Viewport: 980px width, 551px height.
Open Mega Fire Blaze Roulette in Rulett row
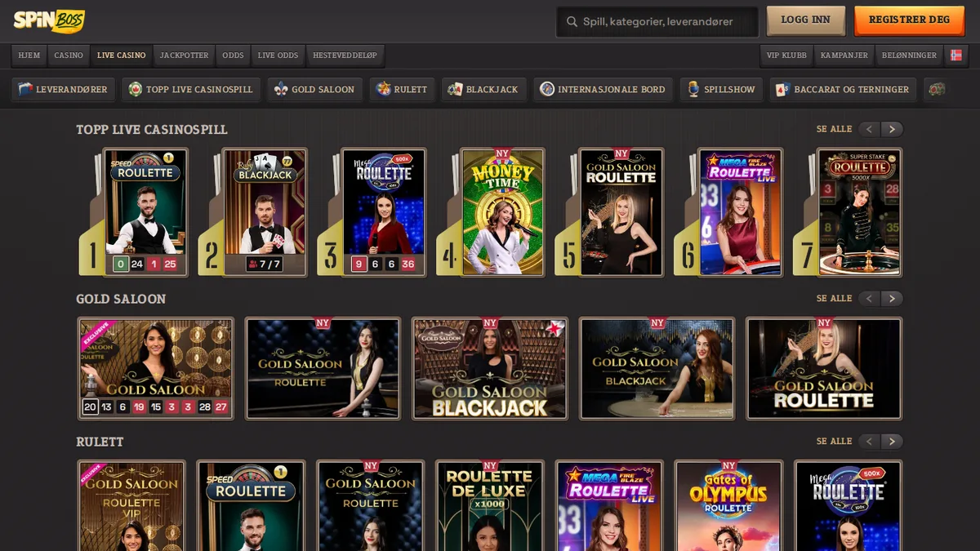pos(609,506)
